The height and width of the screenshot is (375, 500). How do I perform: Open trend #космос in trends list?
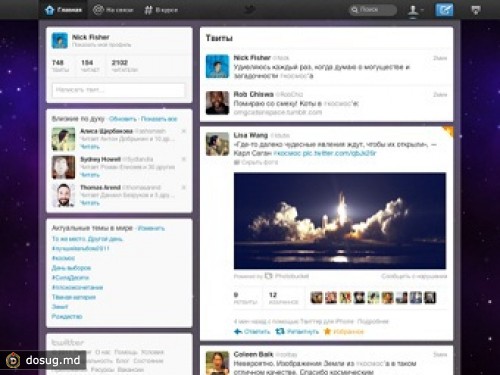click(x=63, y=258)
